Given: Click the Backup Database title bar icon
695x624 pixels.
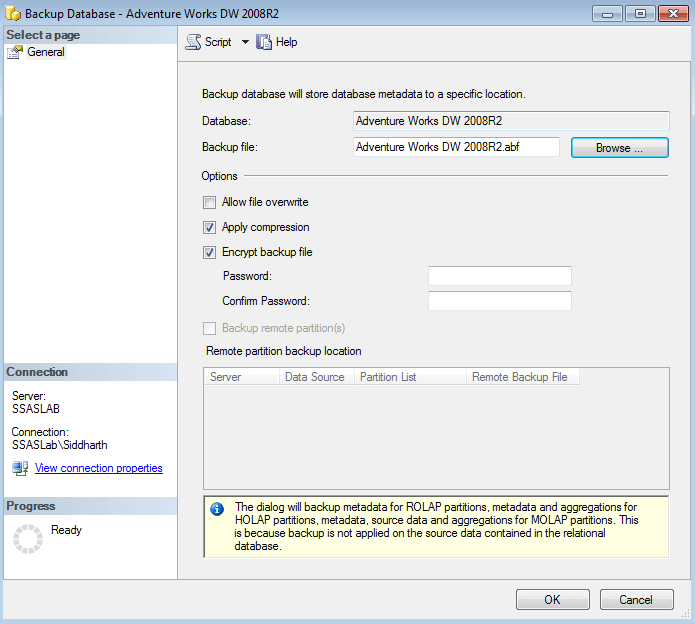Looking at the screenshot, I should [x=13, y=13].
